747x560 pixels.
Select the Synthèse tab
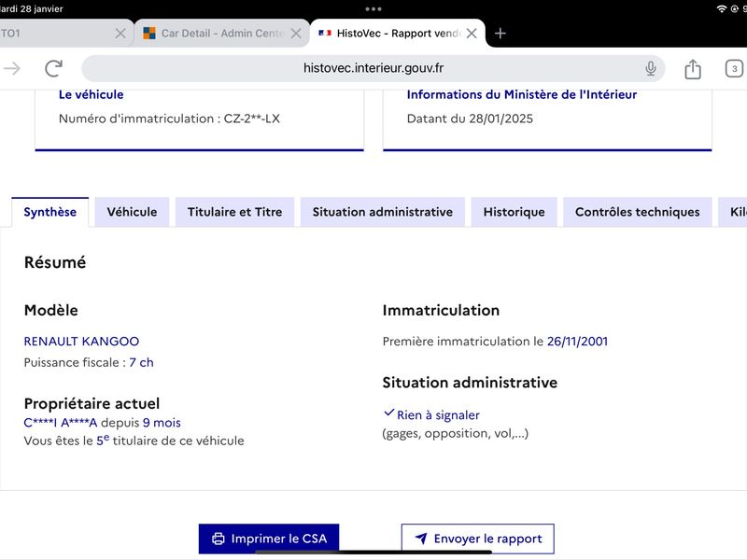click(50, 212)
